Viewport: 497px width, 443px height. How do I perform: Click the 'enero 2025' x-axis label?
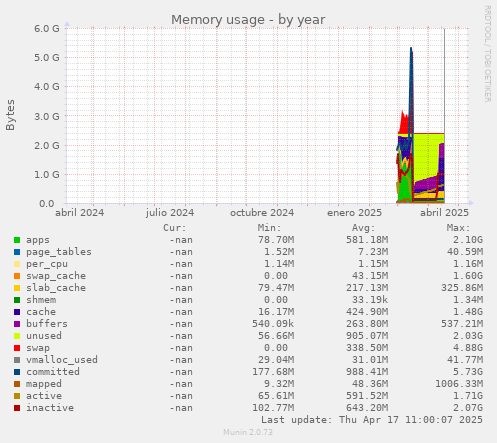point(354,213)
